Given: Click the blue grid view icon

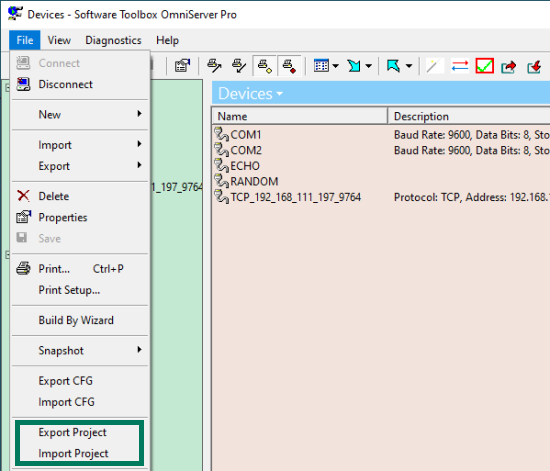Looking at the screenshot, I should coord(321,66).
